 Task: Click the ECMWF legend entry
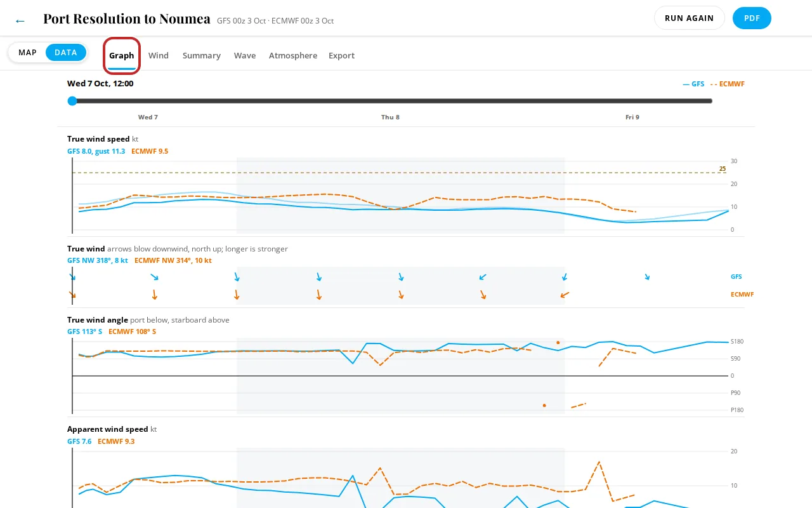click(x=728, y=84)
